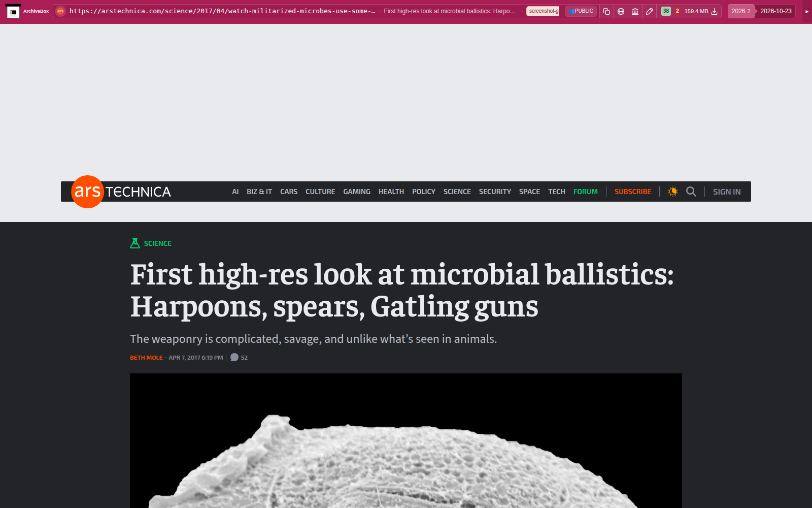Screen dimensions: 812x508
Task: Click the PUBLIC visibility badge
Action: pyautogui.click(x=581, y=11)
